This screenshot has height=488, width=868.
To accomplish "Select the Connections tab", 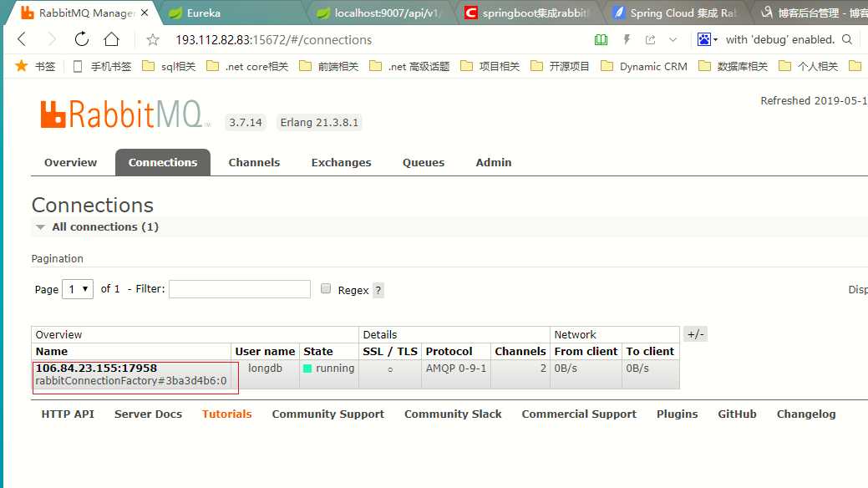I will pos(163,162).
